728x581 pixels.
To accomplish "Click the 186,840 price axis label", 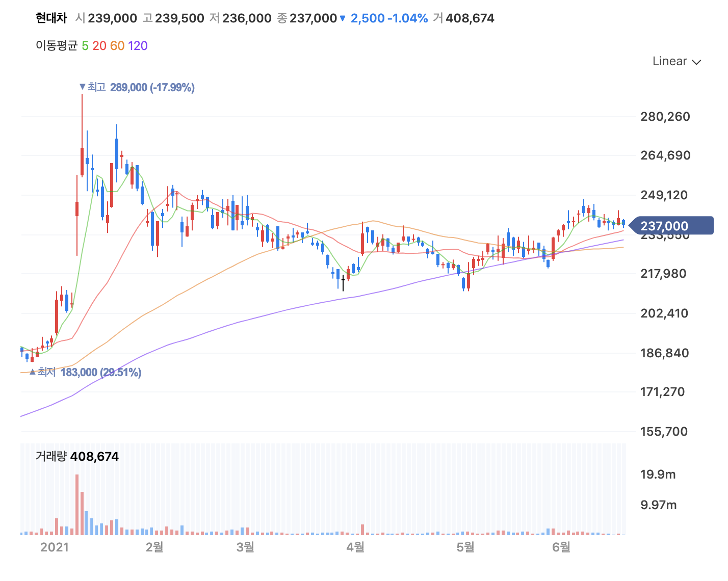I will click(x=664, y=353).
